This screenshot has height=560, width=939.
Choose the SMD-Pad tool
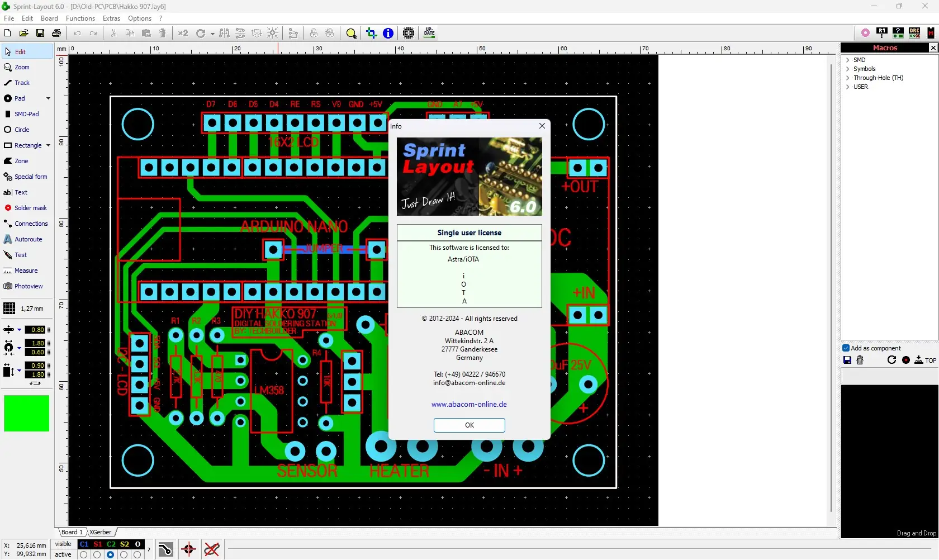click(27, 114)
